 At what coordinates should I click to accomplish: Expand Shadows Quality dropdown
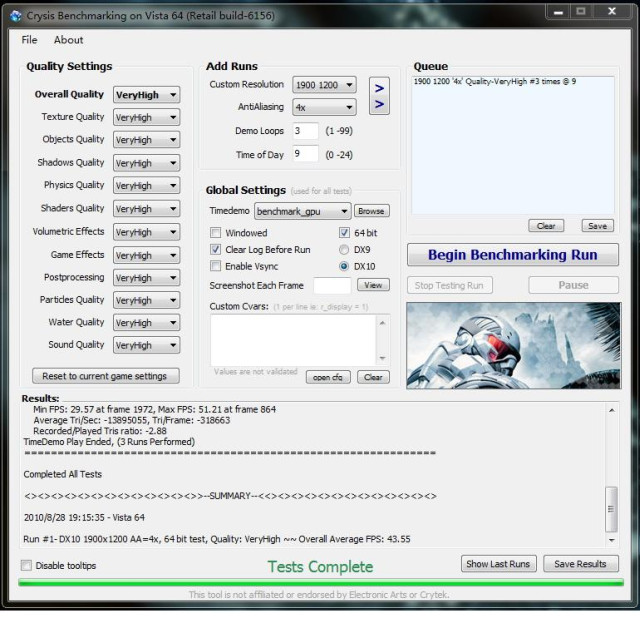pos(147,163)
